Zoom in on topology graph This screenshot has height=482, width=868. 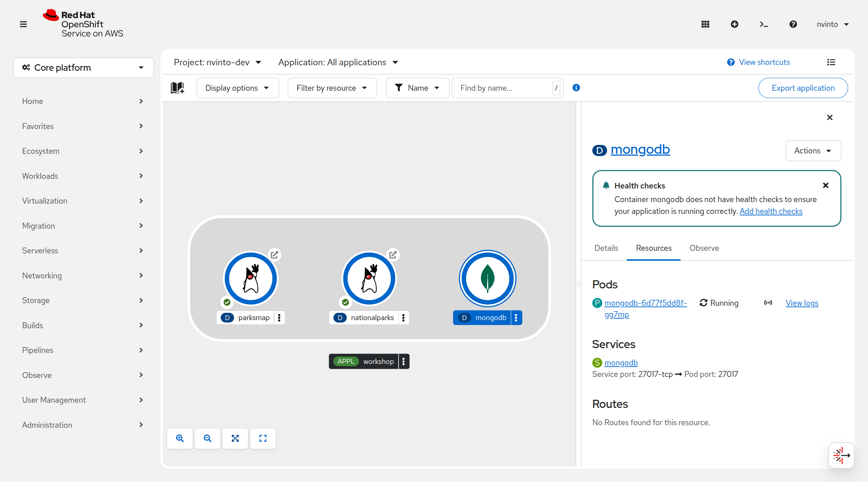(180, 438)
